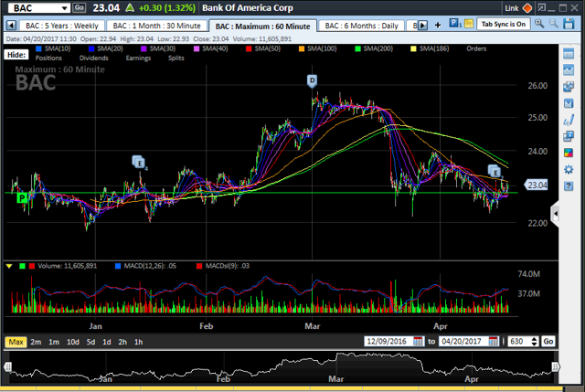Image resolution: width=585 pixels, height=392 pixels.
Task: Toggle SMA(100) indicator visibility
Action: click(317, 48)
